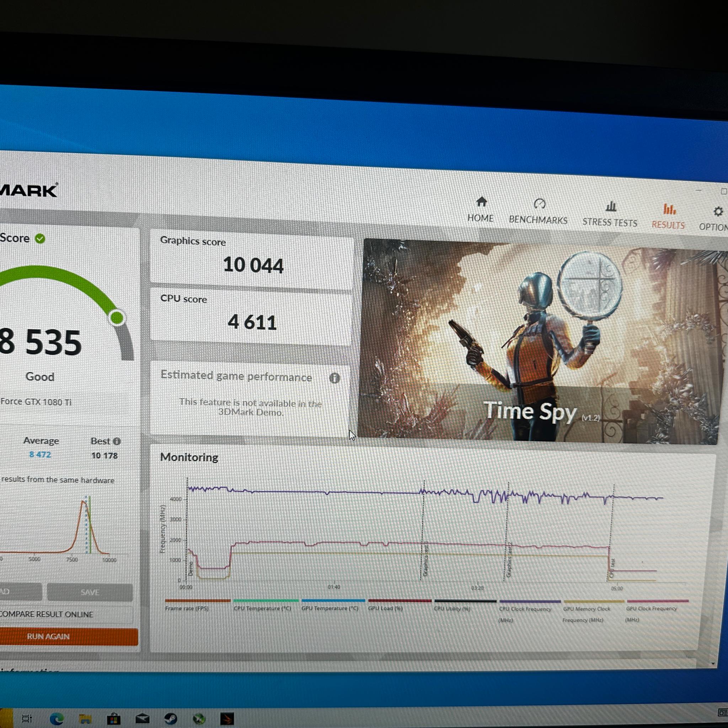This screenshot has height=728, width=728.
Task: Click the Best score value 10 178
Action: [x=105, y=456]
